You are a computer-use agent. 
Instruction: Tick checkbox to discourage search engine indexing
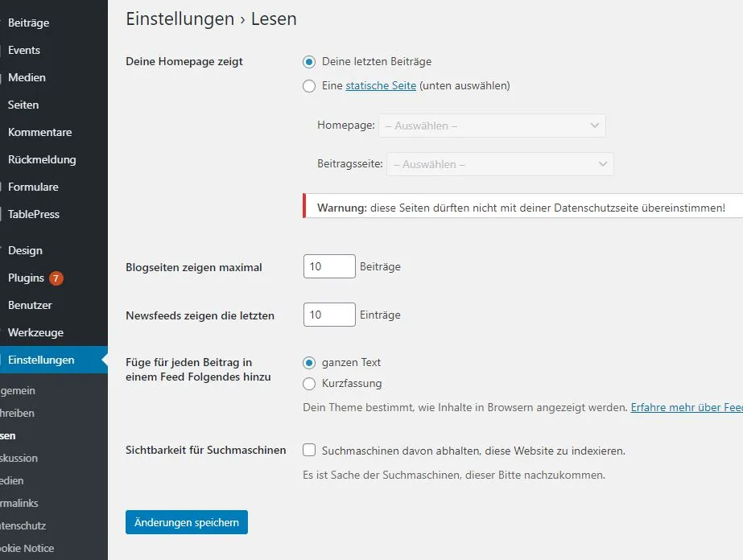coord(309,450)
